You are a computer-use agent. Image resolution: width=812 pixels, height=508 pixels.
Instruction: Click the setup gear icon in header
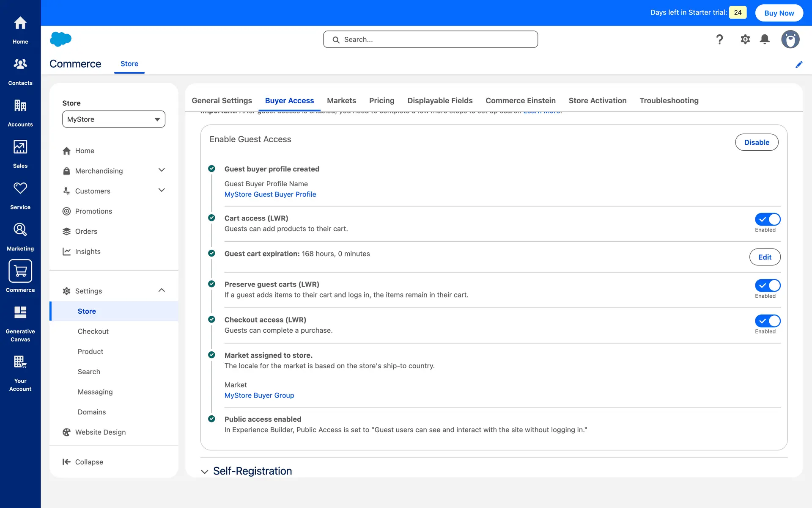[x=745, y=39]
